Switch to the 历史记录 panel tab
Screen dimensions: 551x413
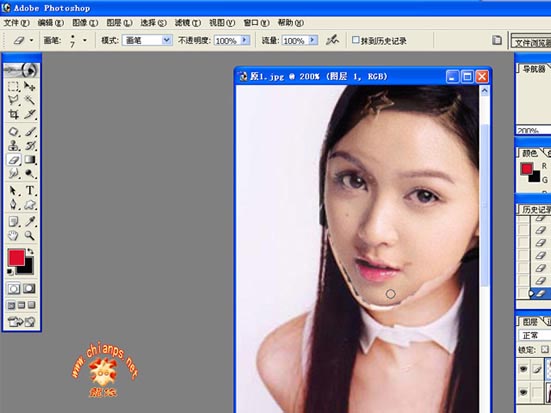coord(536,209)
